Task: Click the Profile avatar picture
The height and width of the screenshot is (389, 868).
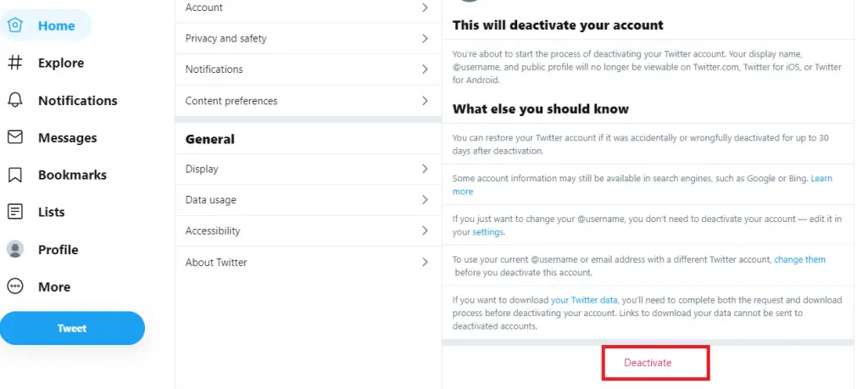Action: pyautogui.click(x=15, y=249)
